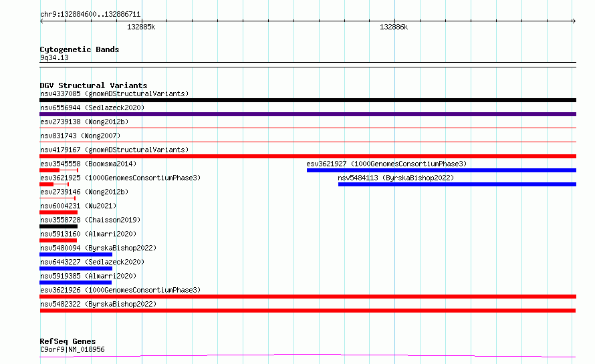Click the esv2739146 Wong2012b label
The height and width of the screenshot is (364, 595).
click(84, 192)
